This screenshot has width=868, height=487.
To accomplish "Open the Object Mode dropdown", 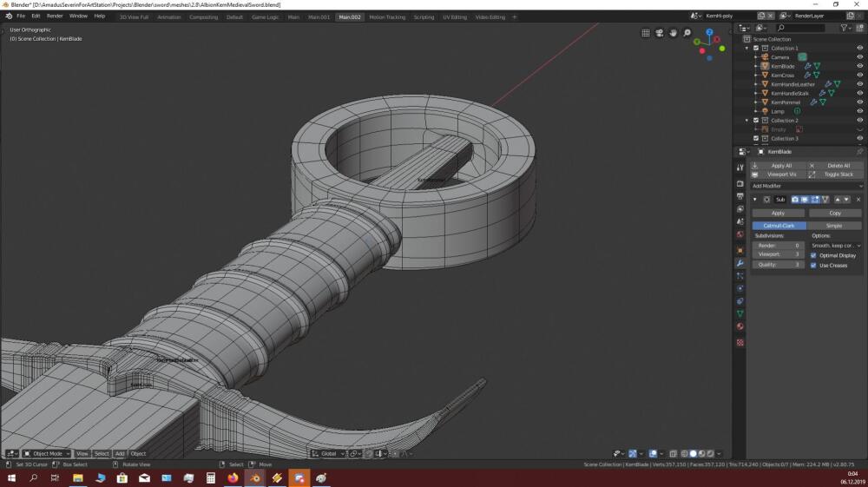I will [x=47, y=454].
